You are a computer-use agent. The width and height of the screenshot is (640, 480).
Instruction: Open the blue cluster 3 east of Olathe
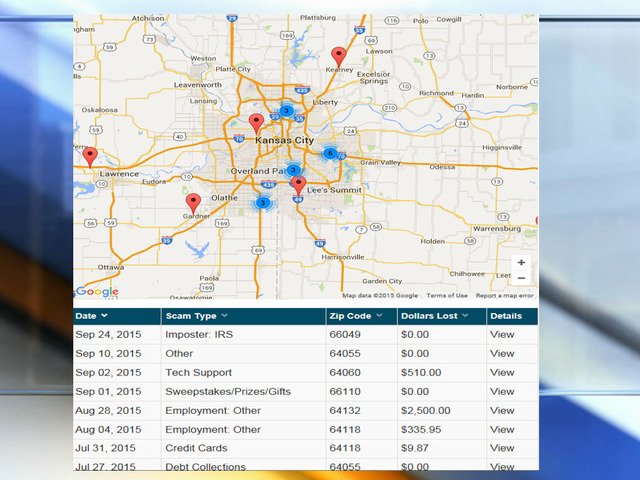point(262,202)
